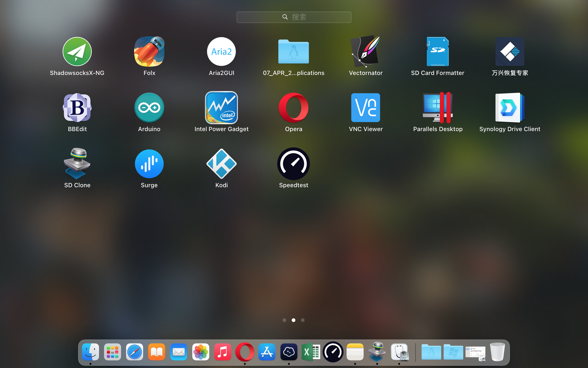Open SD Card Formatter
The image size is (588, 368).
point(438,51)
